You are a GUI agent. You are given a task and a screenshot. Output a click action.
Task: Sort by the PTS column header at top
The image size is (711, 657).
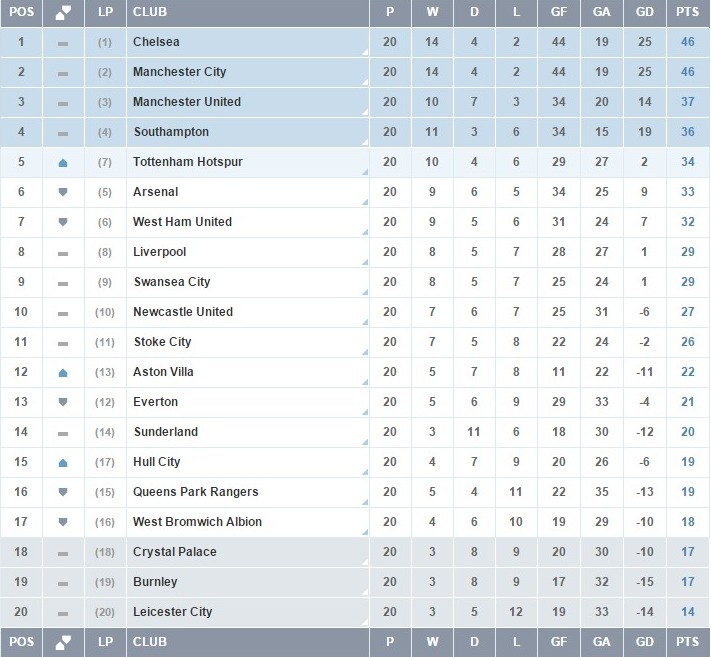[687, 12]
